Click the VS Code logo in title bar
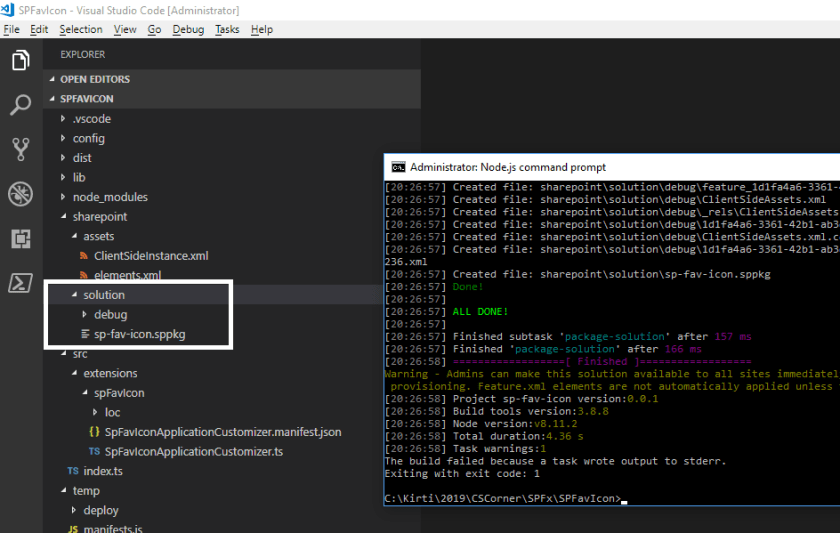 point(8,9)
